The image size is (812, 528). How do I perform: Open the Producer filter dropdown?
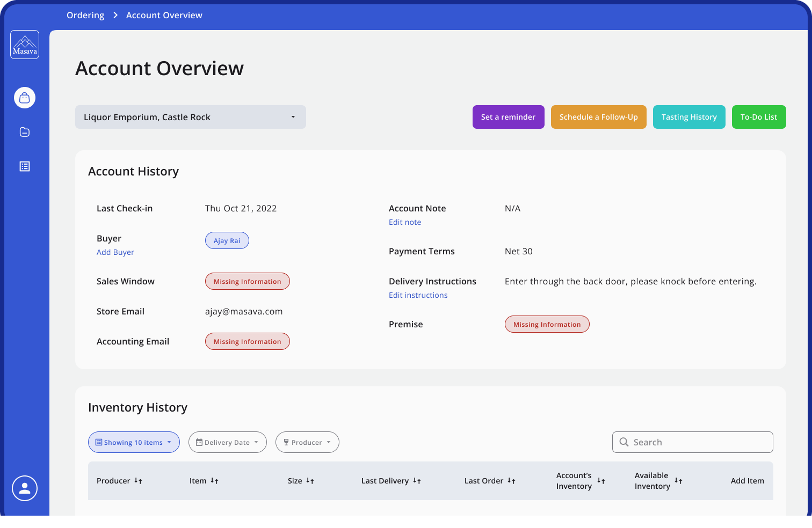307,442
